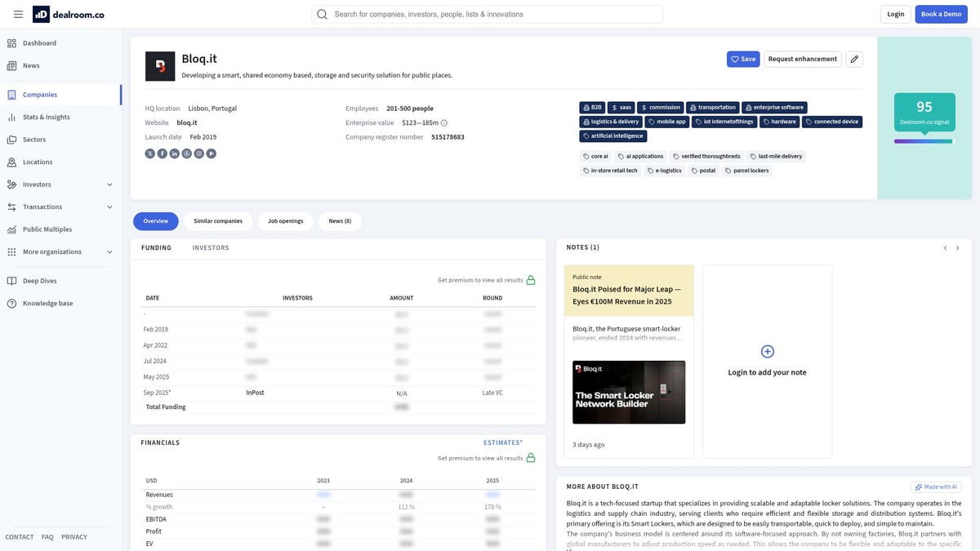
Task: Click the last-mile delivery tag
Action: 776,156
